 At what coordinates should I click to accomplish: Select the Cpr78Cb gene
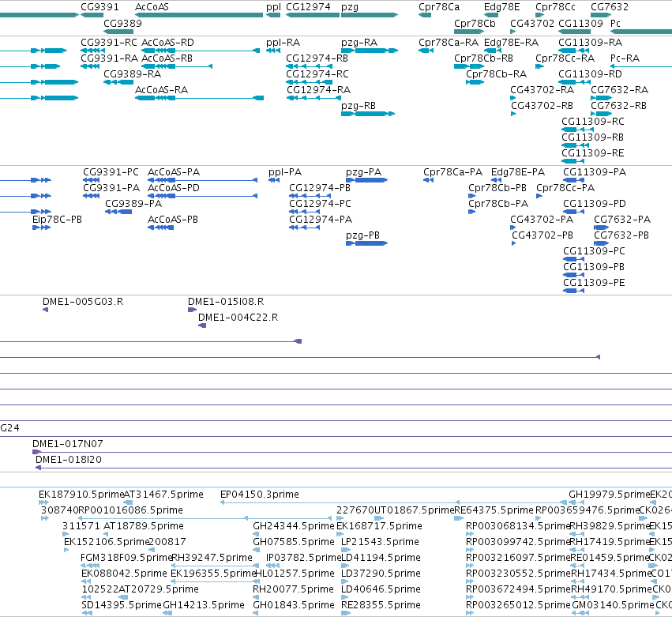(469, 32)
